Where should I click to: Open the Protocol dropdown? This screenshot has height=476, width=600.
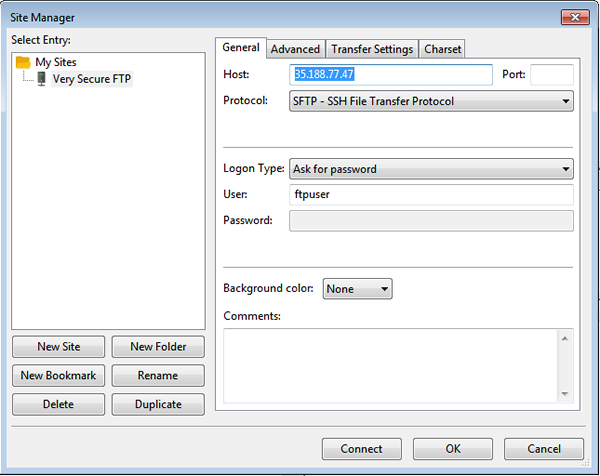(566, 101)
